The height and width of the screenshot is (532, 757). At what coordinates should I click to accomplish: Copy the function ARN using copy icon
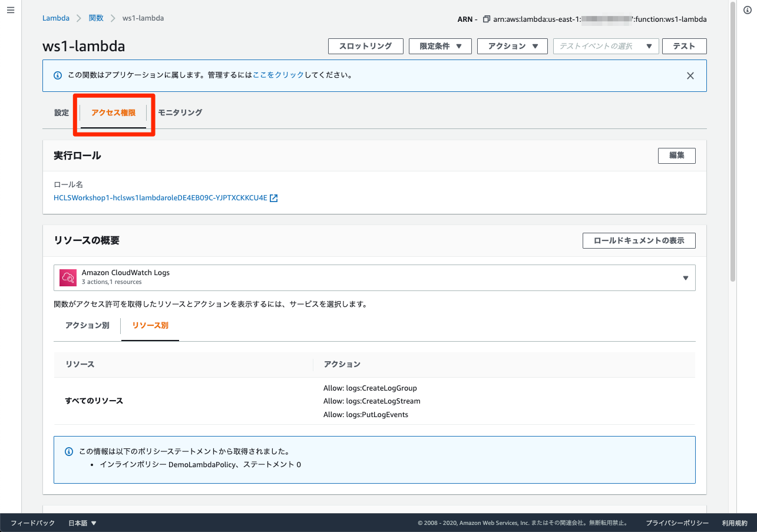pos(486,19)
